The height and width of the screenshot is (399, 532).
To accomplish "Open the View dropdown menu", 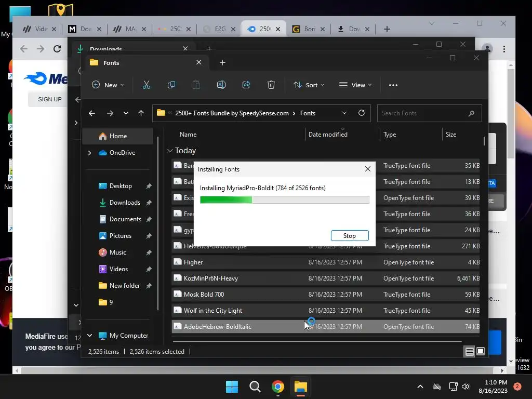I will pyautogui.click(x=355, y=85).
